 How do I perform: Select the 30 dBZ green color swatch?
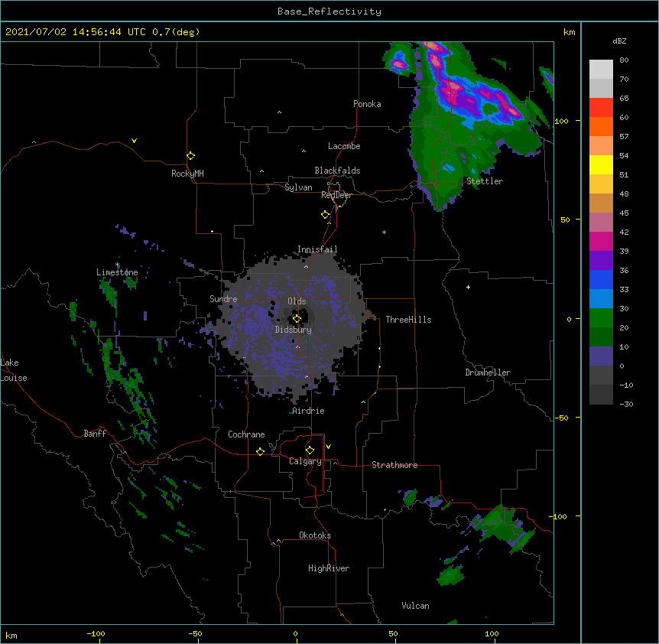click(x=601, y=318)
